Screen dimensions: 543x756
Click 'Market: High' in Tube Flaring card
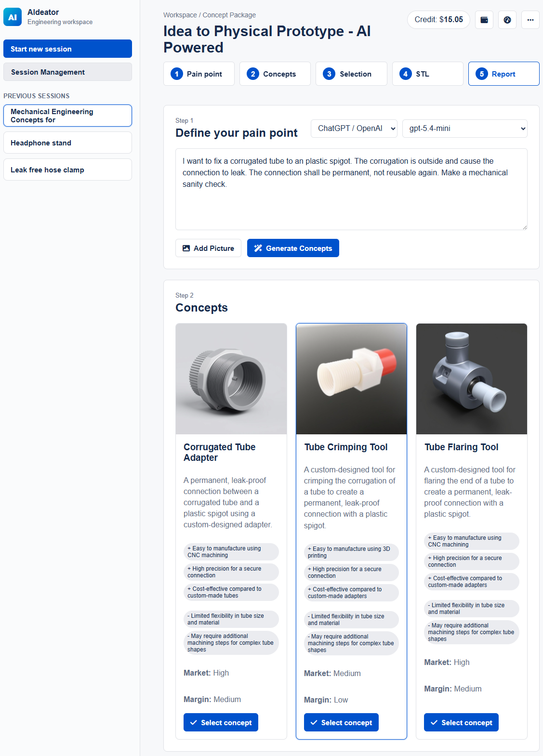[447, 662]
